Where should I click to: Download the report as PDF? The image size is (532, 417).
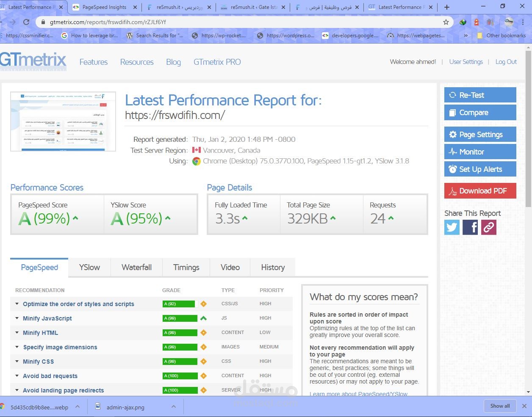[480, 191]
